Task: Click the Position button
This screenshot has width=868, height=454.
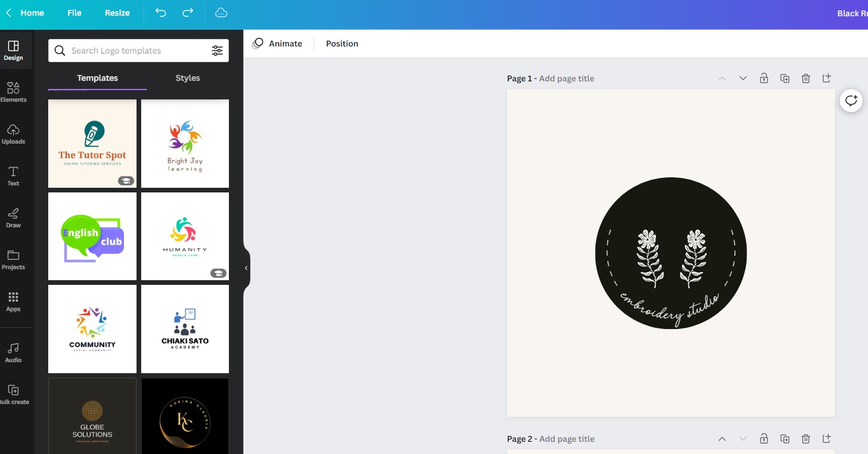Action: 342,44
